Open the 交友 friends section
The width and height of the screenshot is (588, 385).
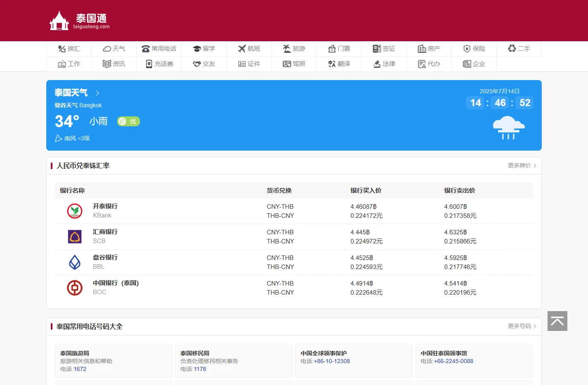pos(204,64)
